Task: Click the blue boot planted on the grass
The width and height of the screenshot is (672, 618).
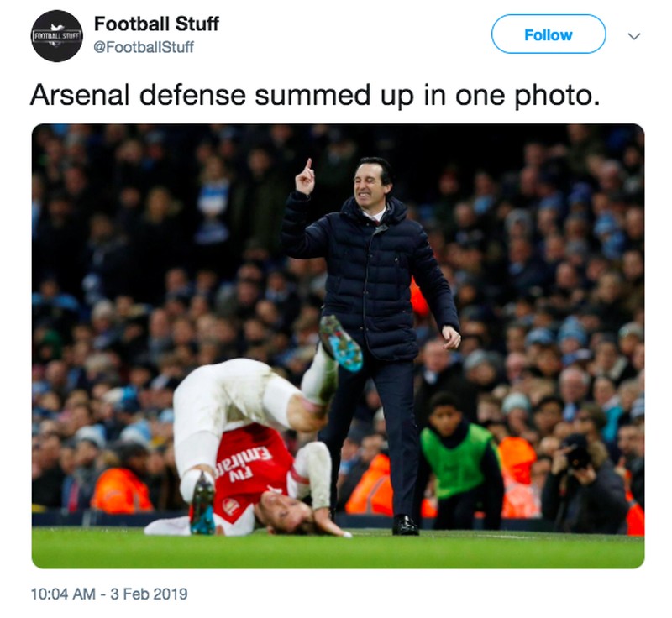Action: (x=202, y=504)
